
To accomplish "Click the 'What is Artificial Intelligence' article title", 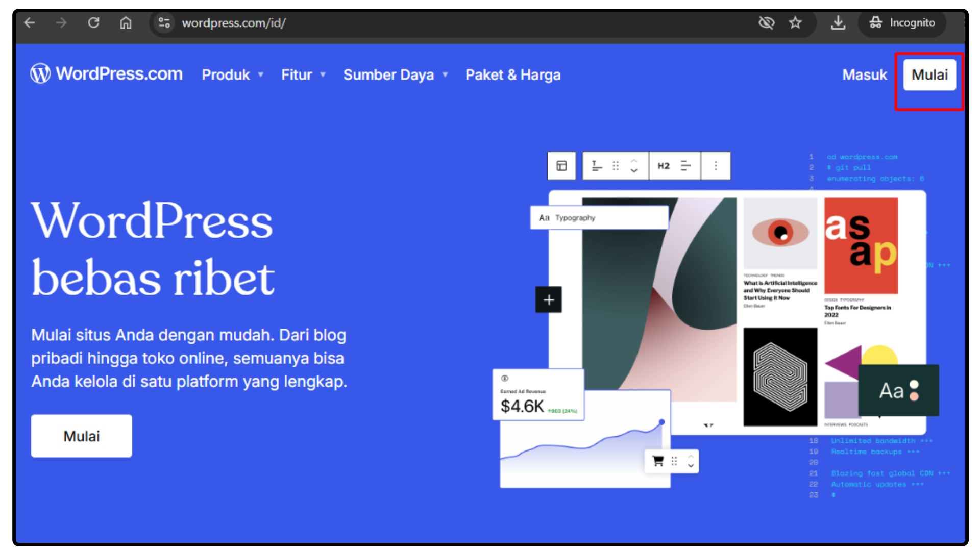I will tap(780, 290).
